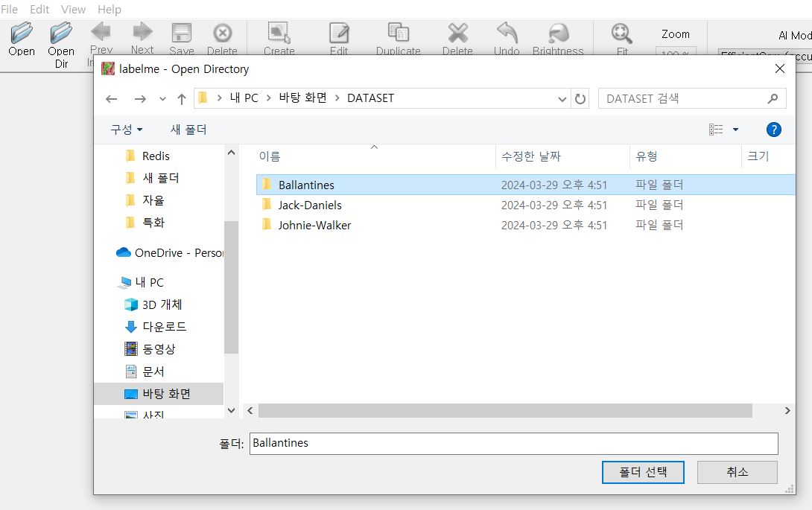Click the Fit Window magnifier icon
812x510 pixels.
[621, 34]
